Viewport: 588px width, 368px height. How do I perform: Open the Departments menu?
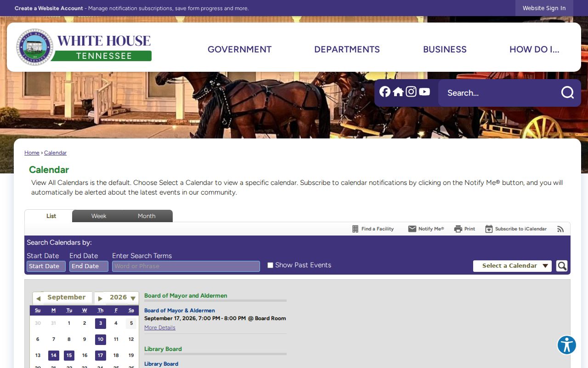(x=347, y=49)
